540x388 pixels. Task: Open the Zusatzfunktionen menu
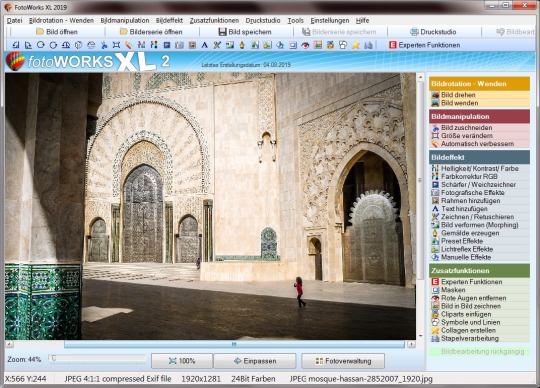pos(214,21)
